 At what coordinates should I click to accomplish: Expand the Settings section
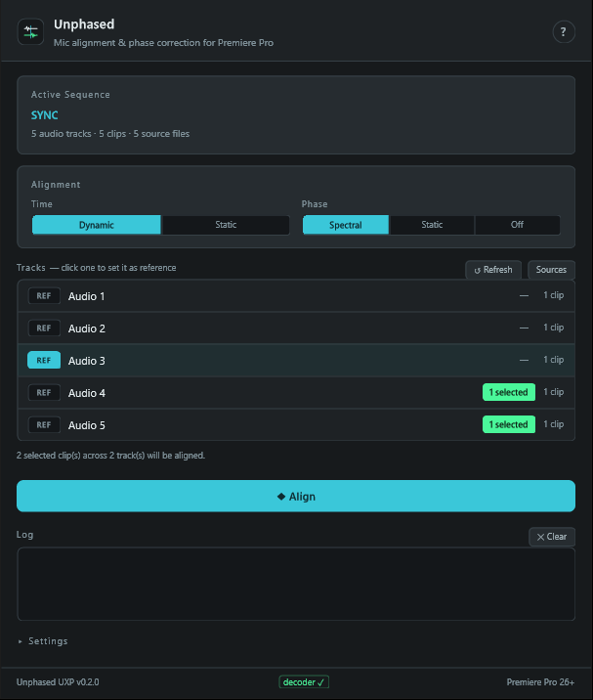tap(43, 641)
